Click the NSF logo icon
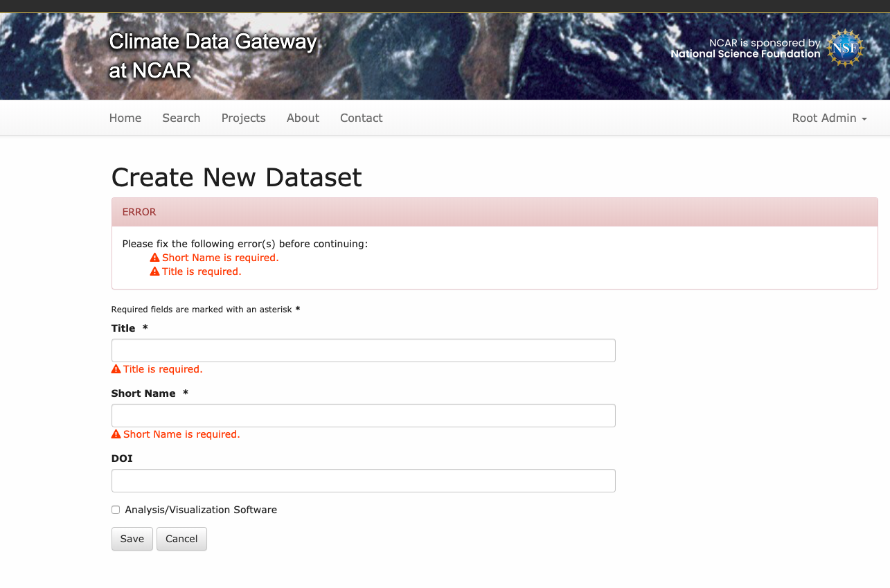This screenshot has width=890, height=588. (x=844, y=48)
